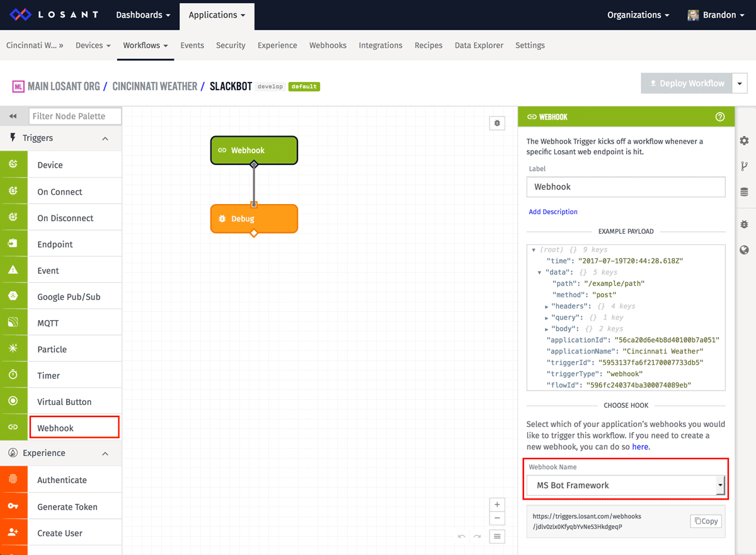
Task: Expand the "body" key in example payload
Action: tap(547, 329)
